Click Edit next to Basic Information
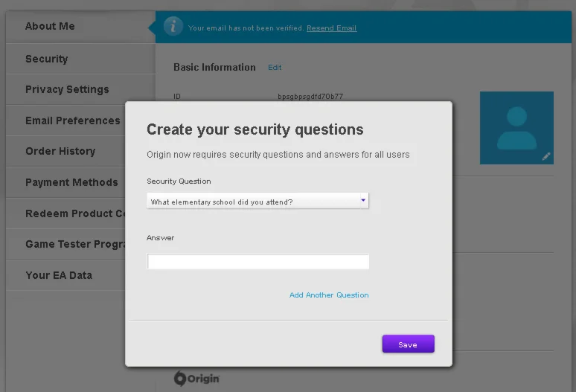This screenshot has width=576, height=392. 275,68
